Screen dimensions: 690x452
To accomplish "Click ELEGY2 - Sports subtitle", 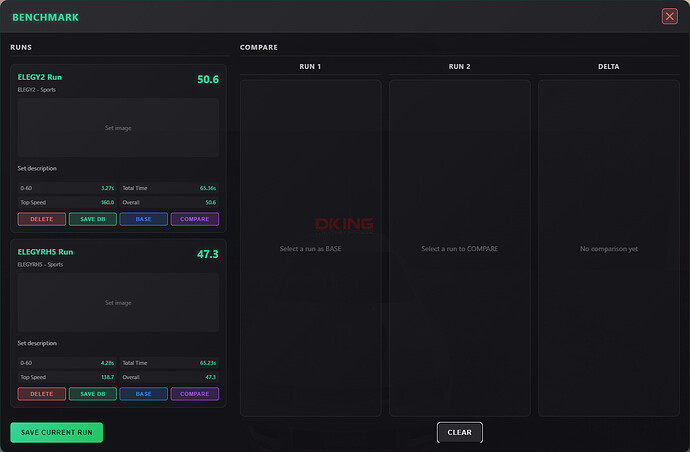I will 37,90.
